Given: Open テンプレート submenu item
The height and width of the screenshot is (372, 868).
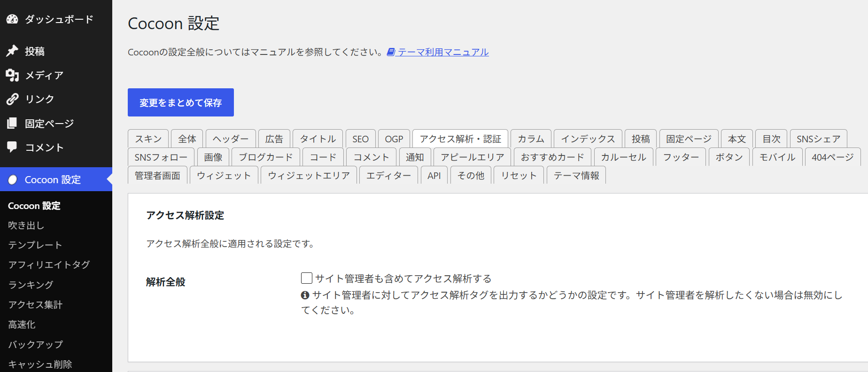Looking at the screenshot, I should [x=35, y=245].
